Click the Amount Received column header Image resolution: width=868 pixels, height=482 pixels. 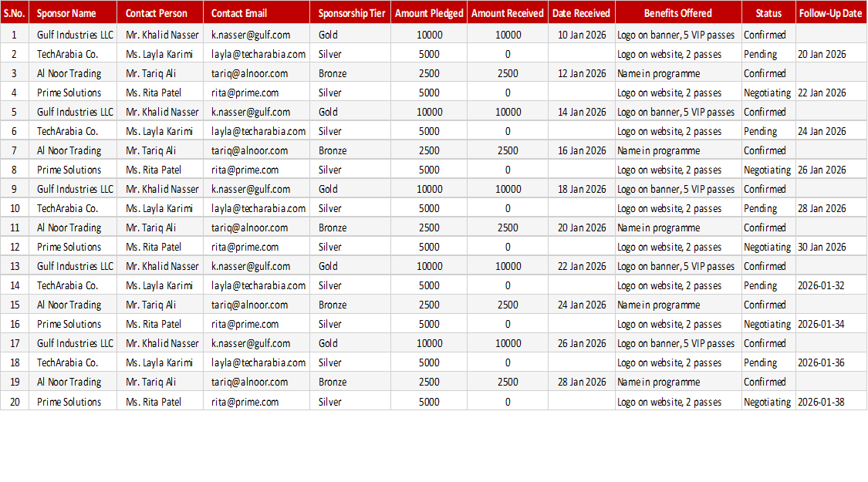click(x=508, y=13)
